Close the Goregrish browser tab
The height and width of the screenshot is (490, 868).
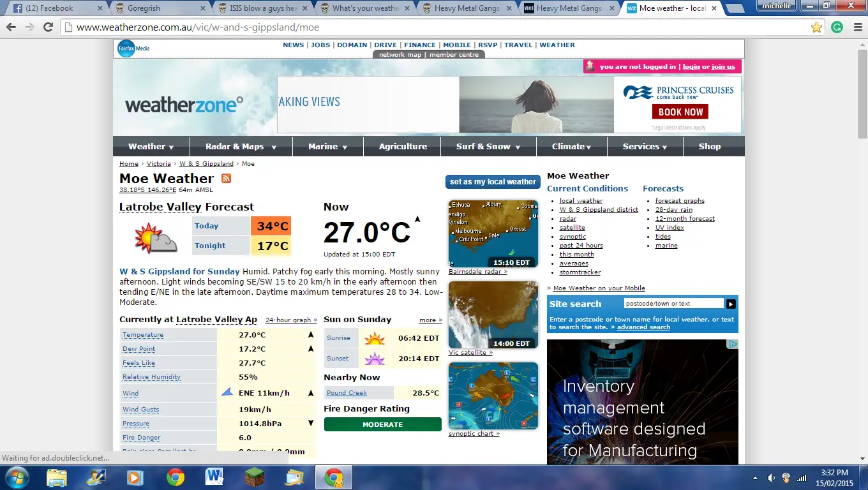(202, 8)
